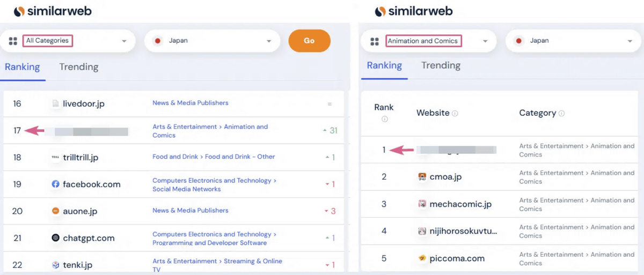644x275 pixels.
Task: Click the piccoma.com site icon
Action: pyautogui.click(x=422, y=258)
